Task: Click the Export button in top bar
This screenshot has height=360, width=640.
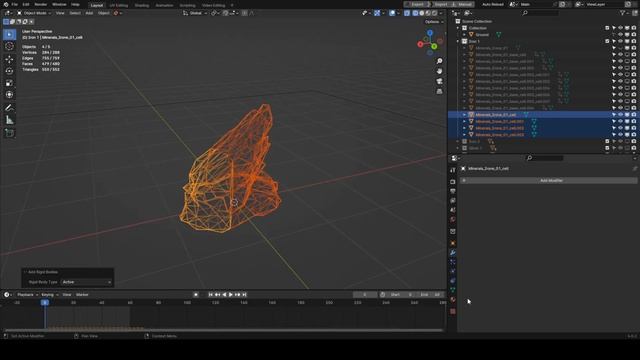Action: (416, 4)
